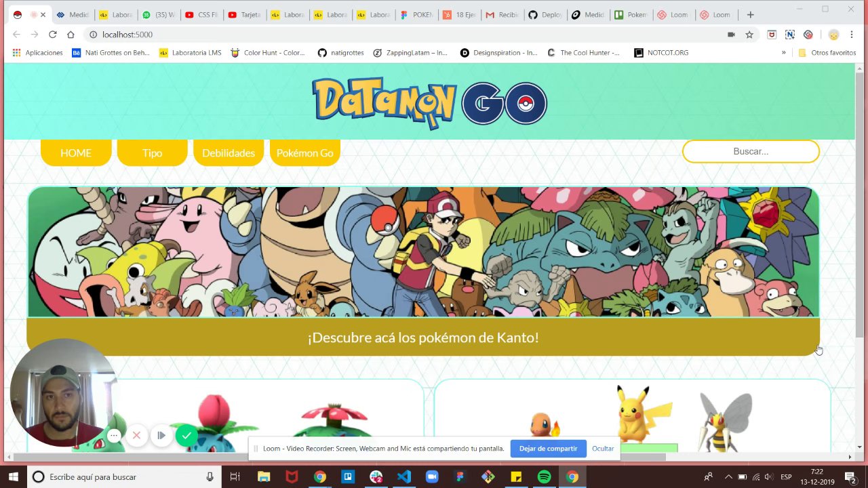Open The Cool Hunter bookmark
The image size is (868, 488).
(x=583, y=52)
